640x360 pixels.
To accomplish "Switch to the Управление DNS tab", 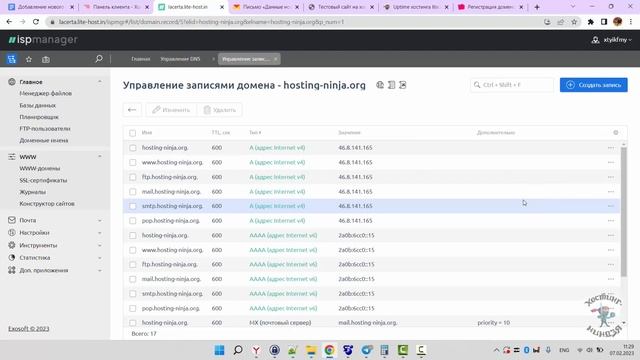I will pyautogui.click(x=180, y=59).
